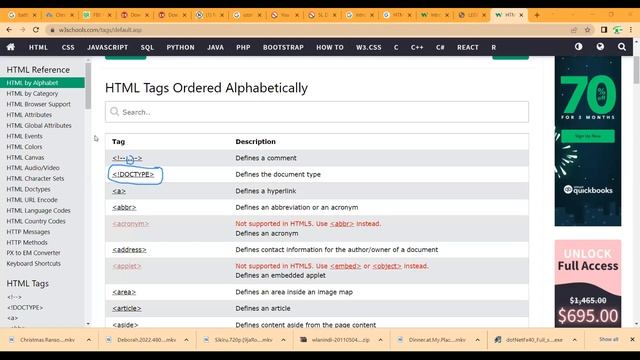
Task: Follow the <embed> link in applet description
Action: (345, 266)
